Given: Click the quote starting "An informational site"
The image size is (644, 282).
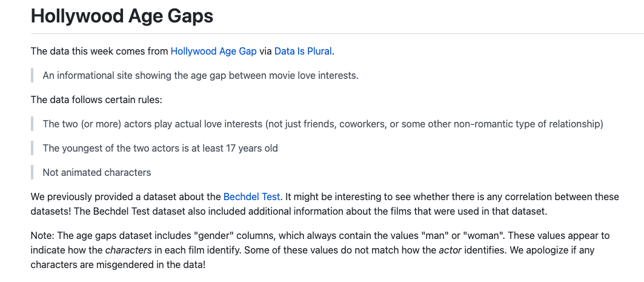Looking at the screenshot, I should point(201,75).
